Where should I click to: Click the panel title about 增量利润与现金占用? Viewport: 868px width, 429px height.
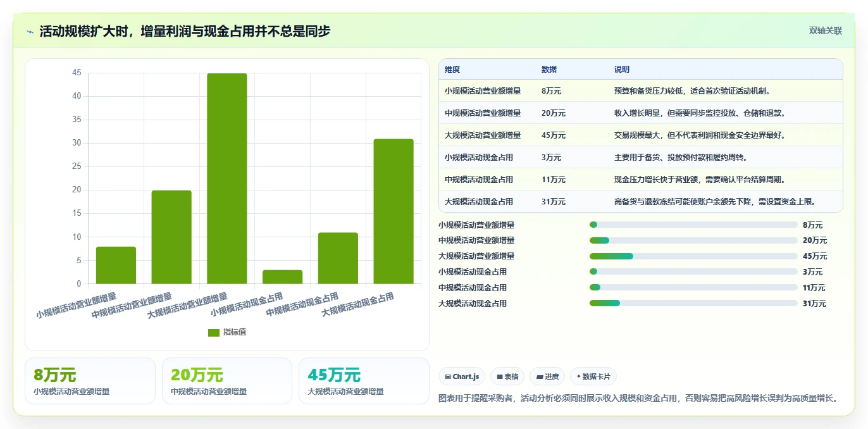185,32
